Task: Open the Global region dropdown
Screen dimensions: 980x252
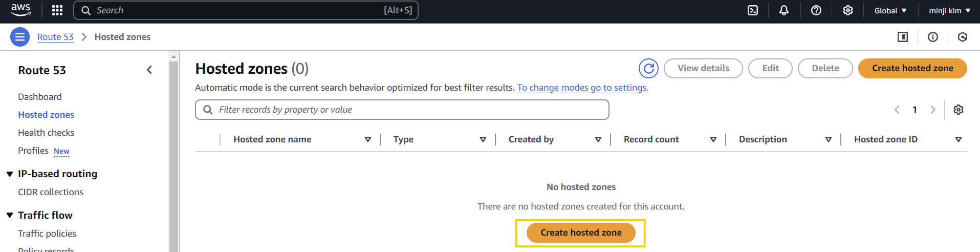Action: (x=890, y=10)
